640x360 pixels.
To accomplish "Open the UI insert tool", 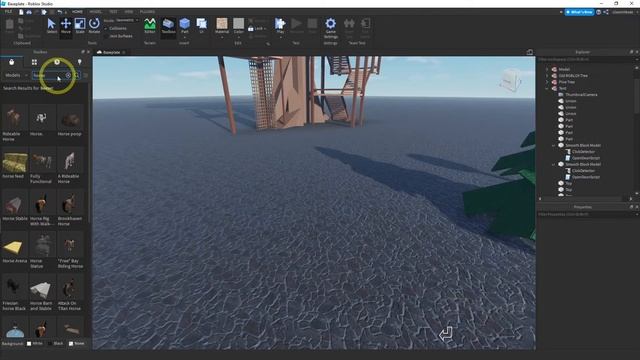I will point(201,26).
